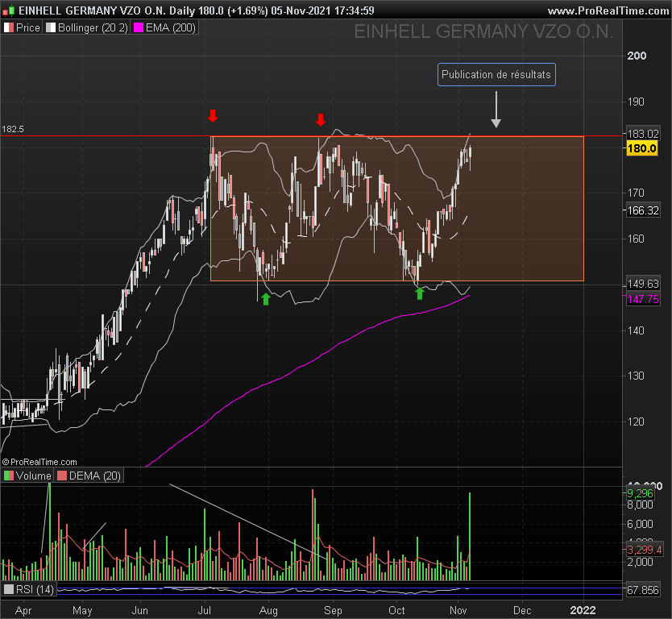Click the 160 price axis label
This screenshot has width=672, height=619.
point(636,239)
